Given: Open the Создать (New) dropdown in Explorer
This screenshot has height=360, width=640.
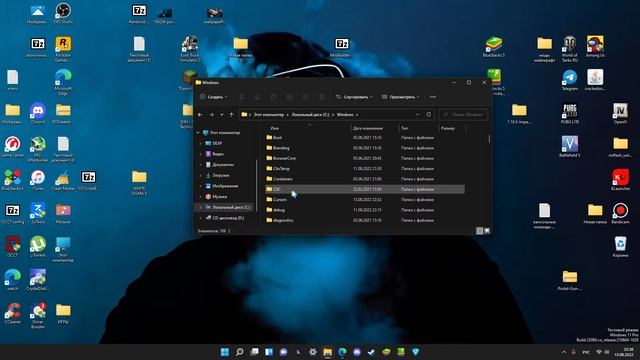Looking at the screenshot, I should pyautogui.click(x=213, y=97).
